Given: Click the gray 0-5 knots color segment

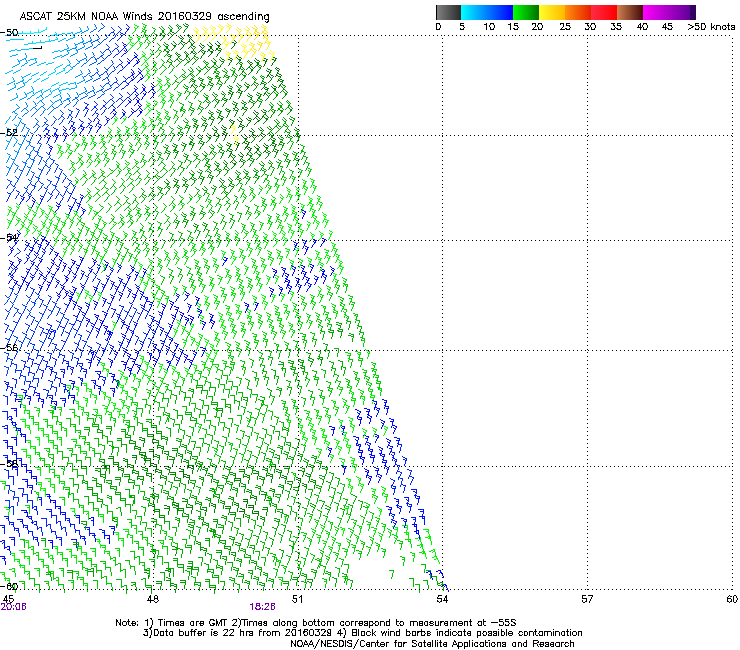Looking at the screenshot, I should [x=448, y=12].
